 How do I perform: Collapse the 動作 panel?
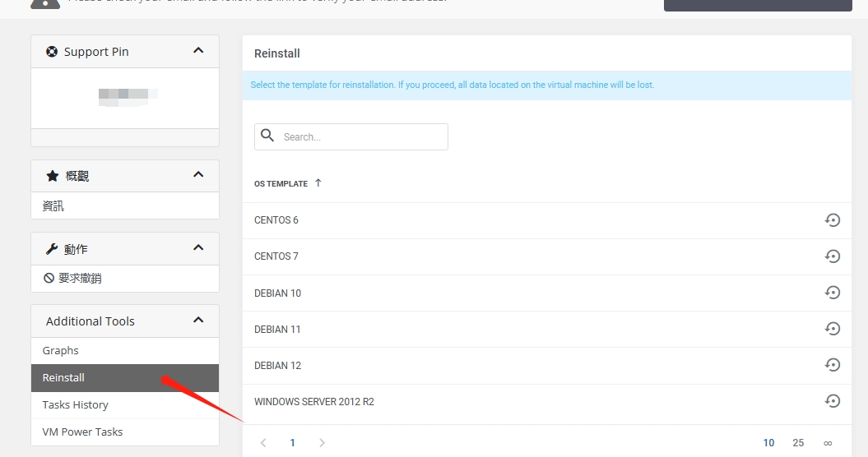click(197, 248)
